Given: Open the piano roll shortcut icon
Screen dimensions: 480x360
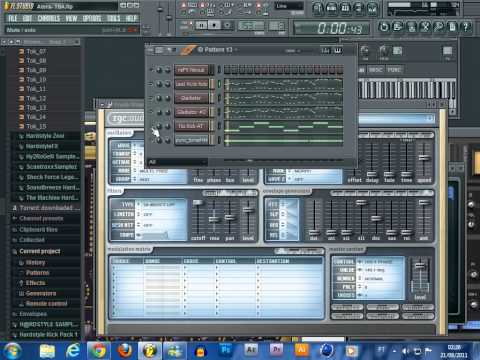Looking at the screenshot, I should 345,8.
